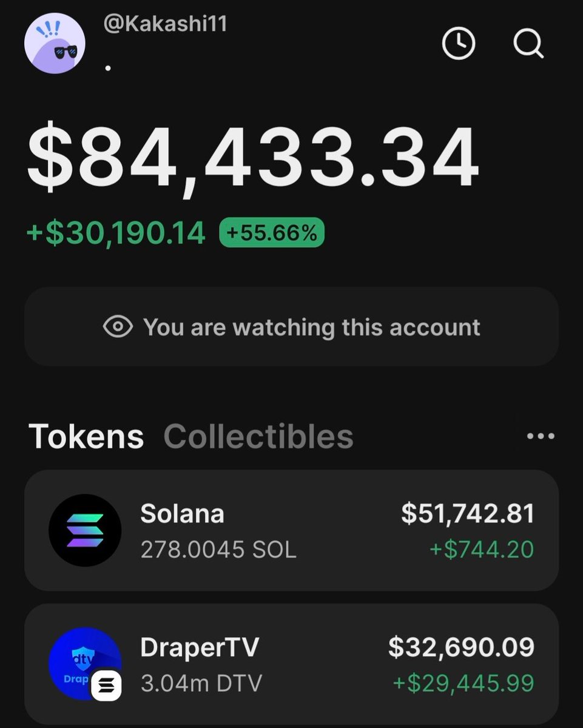Image resolution: width=583 pixels, height=728 pixels.
Task: Open the three-dot more options menu
Action: tap(540, 436)
